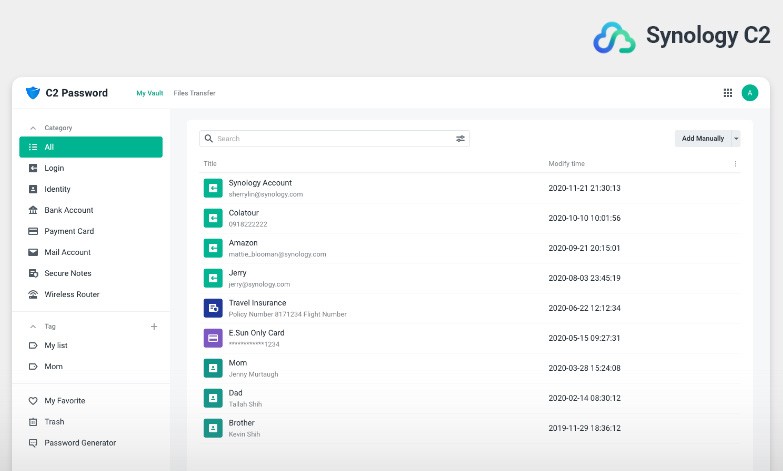Filter by Bank Account category
This screenshot has height=471, width=783.
91,210
